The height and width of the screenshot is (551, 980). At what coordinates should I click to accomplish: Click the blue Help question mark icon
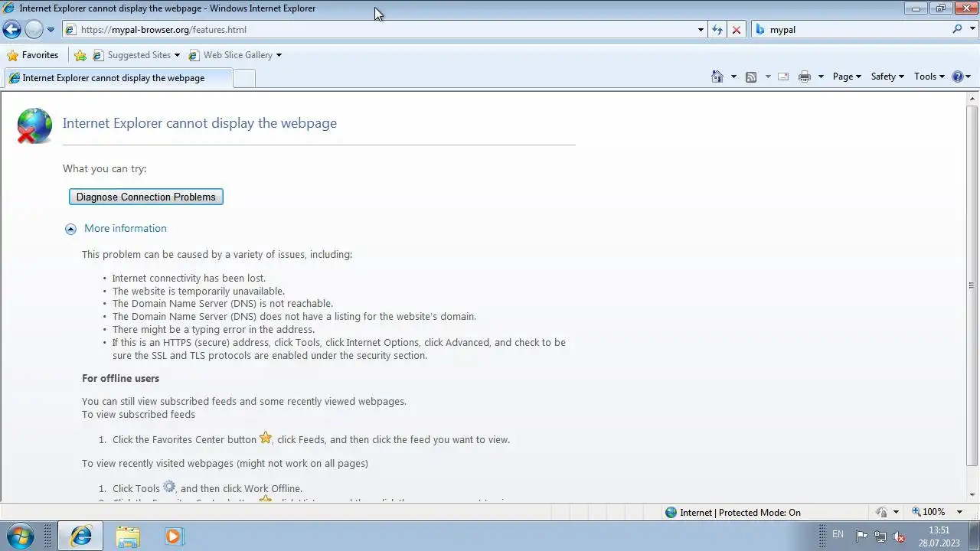pyautogui.click(x=958, y=77)
